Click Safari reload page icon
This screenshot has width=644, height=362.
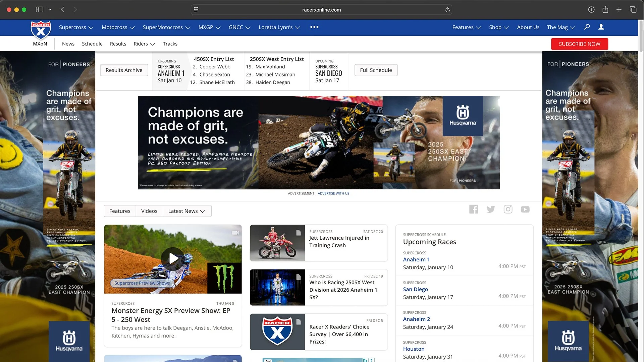[447, 10]
